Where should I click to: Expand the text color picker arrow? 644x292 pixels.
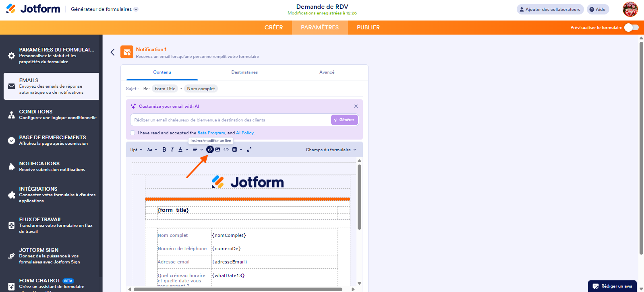tap(187, 150)
